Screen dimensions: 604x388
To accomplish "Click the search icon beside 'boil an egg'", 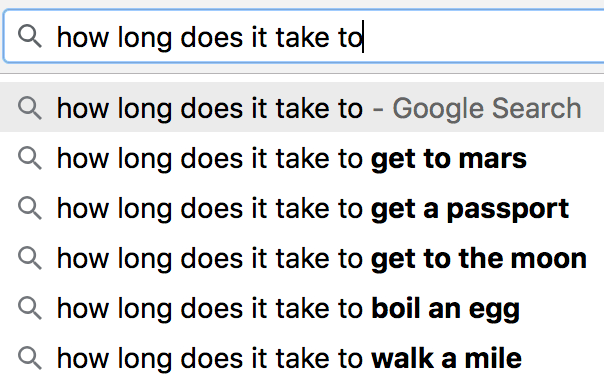I will coord(30,308).
